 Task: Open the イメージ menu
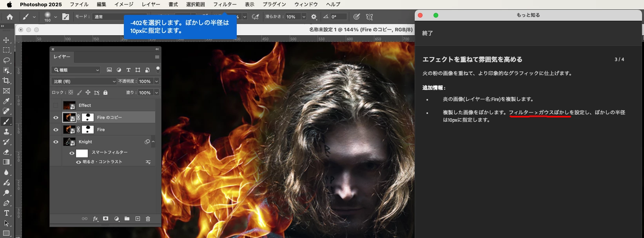click(x=124, y=4)
